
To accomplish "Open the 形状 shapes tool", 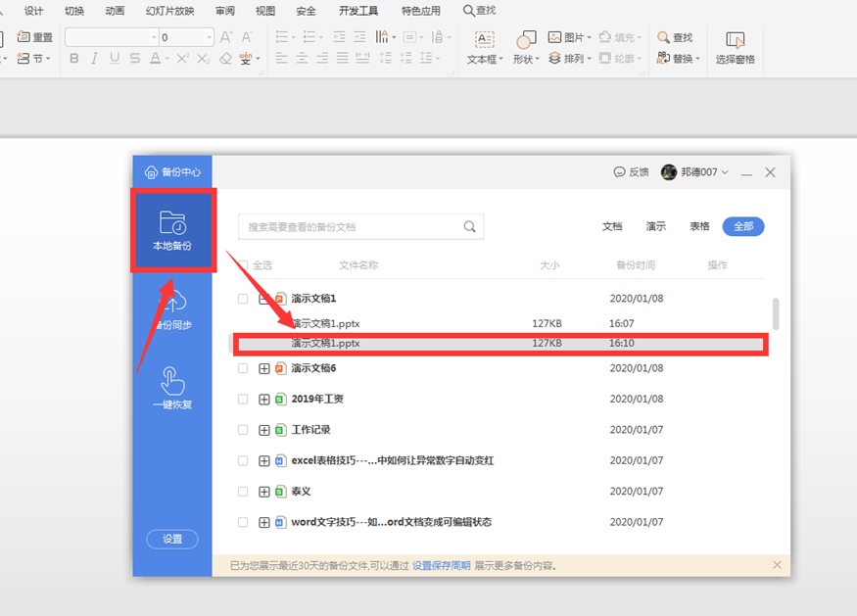I will (x=526, y=48).
